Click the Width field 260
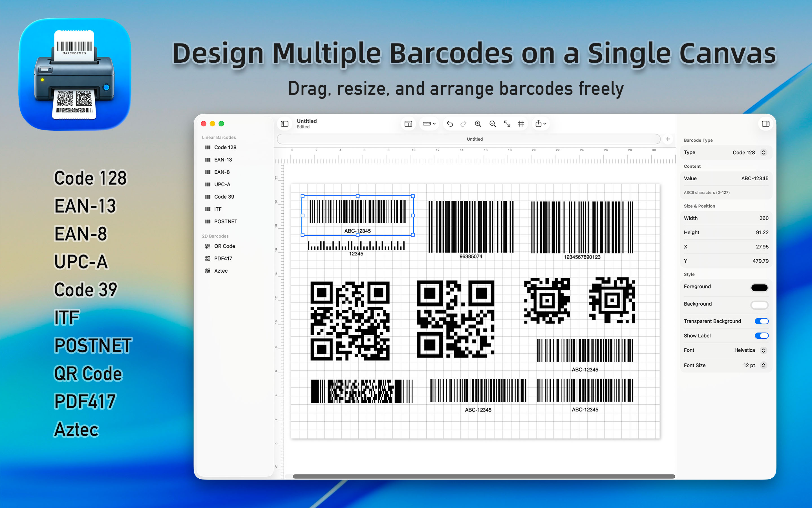Viewport: 812px width, 508px height. [763, 218]
